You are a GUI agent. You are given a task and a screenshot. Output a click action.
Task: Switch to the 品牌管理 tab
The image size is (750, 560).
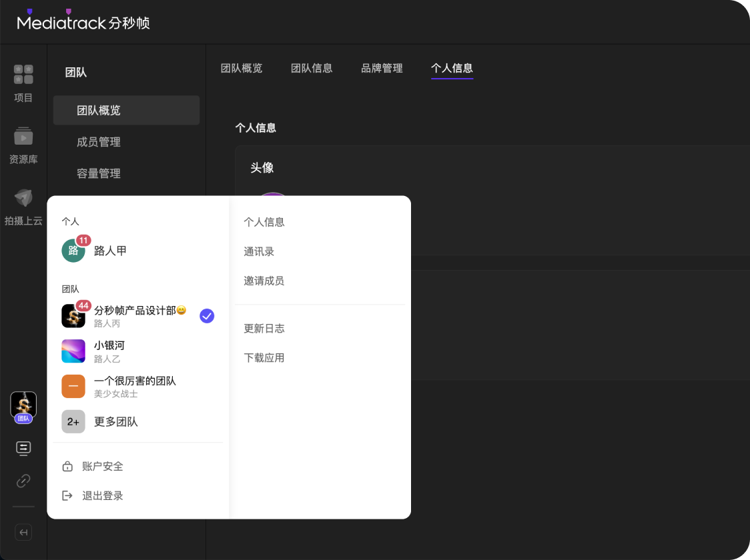[x=382, y=68]
